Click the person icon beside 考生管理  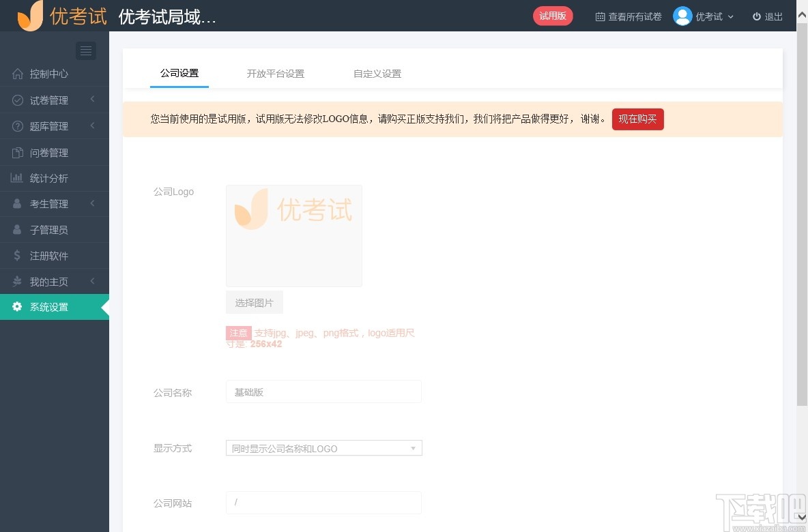[x=17, y=204]
